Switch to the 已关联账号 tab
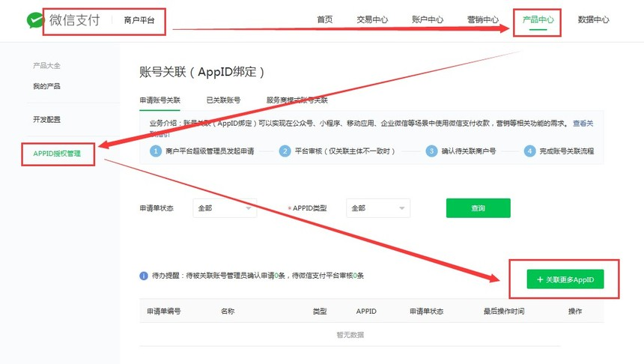644x364 pixels. (x=223, y=100)
